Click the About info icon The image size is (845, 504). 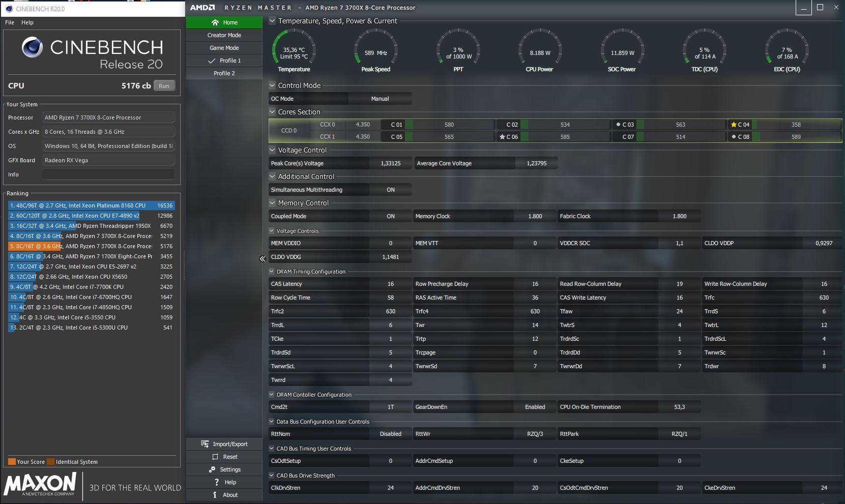215,495
